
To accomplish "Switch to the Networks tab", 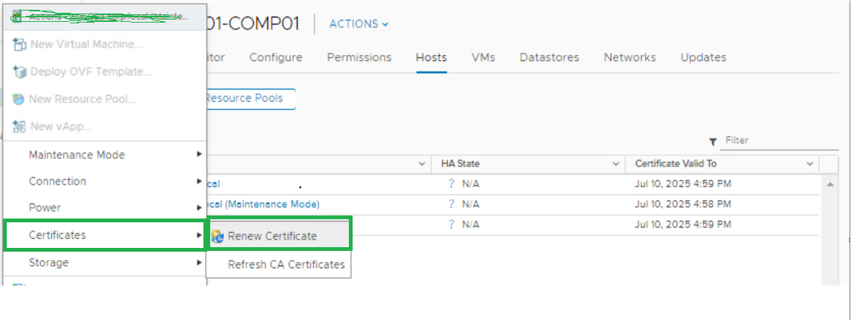I will pos(630,57).
